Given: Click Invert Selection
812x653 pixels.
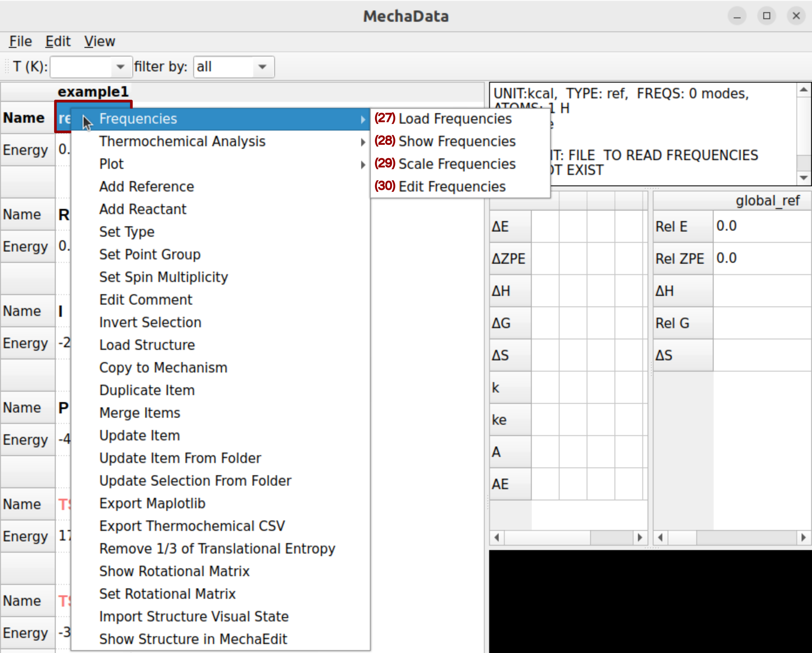Looking at the screenshot, I should (220, 322).
